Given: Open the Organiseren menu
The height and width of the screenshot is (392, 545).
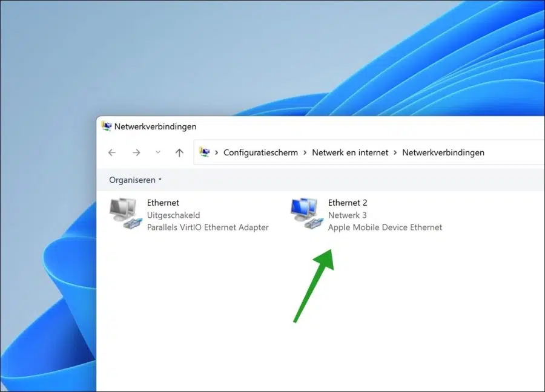Looking at the screenshot, I should click(x=135, y=180).
